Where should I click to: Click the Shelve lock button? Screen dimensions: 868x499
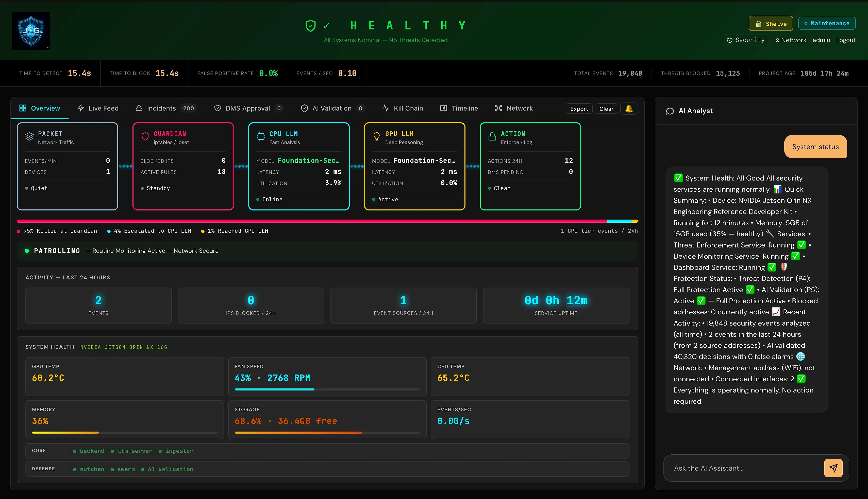tap(771, 24)
